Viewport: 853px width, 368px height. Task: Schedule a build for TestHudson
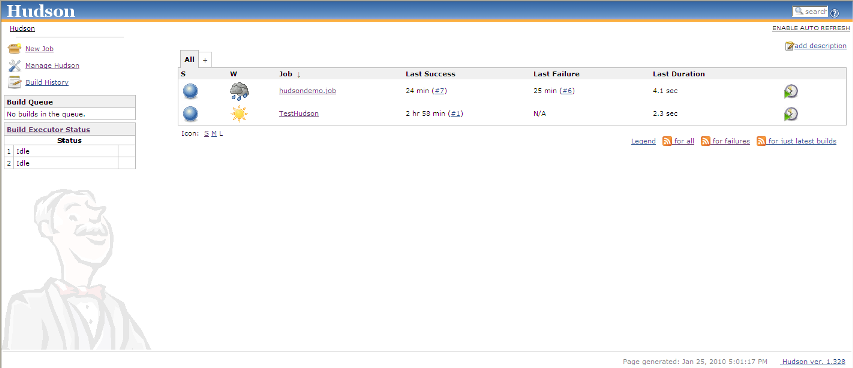coord(790,114)
